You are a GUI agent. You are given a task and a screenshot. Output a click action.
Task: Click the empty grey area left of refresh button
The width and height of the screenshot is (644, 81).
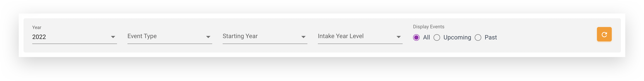(x=547, y=35)
